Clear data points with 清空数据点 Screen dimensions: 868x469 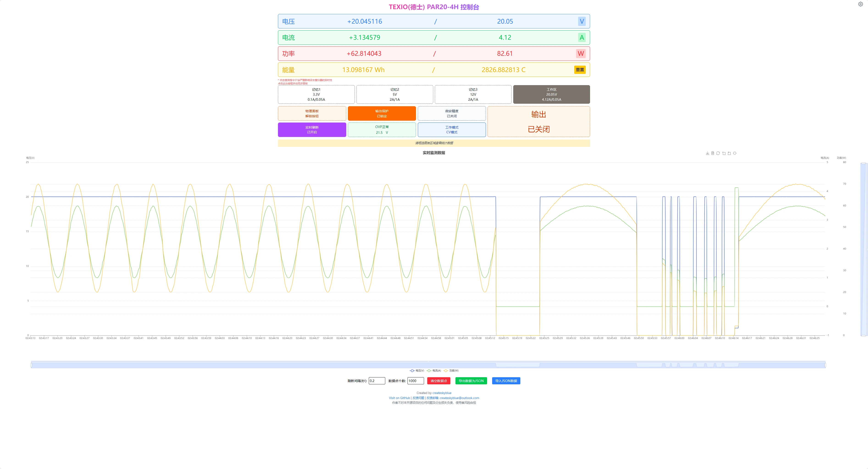tap(439, 381)
